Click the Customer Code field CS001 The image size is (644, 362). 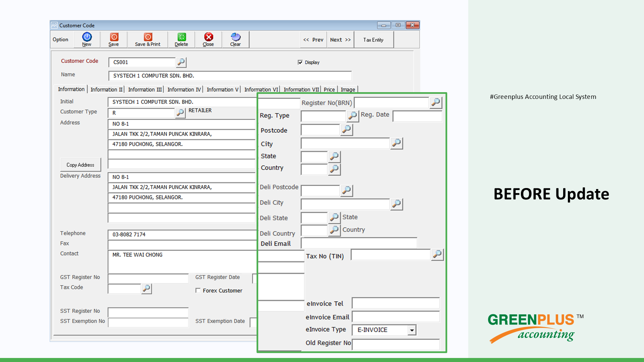tap(142, 62)
